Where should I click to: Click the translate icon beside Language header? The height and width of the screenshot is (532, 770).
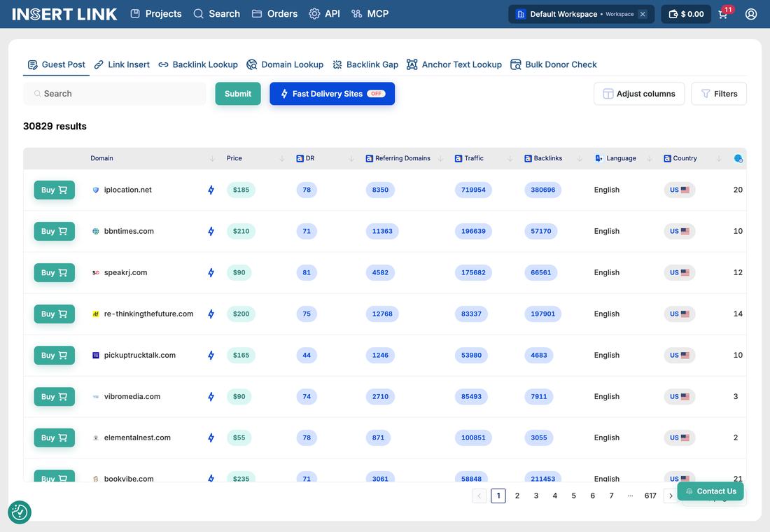(598, 158)
